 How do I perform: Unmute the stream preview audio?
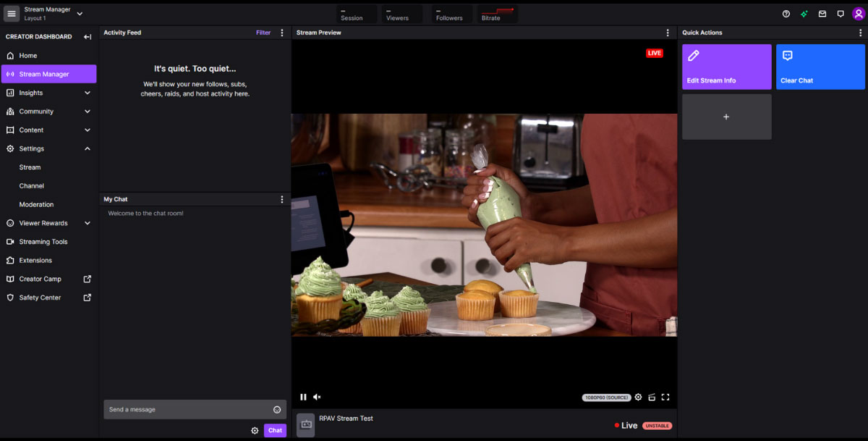tap(317, 397)
